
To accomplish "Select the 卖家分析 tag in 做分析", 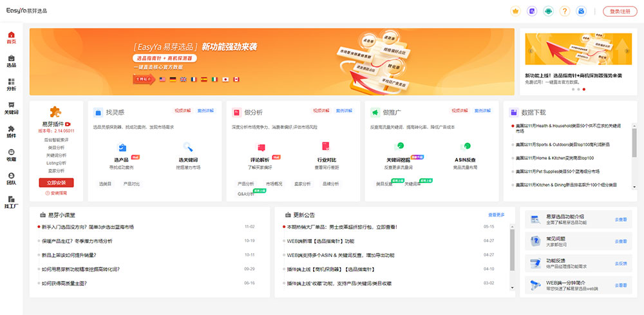I will [302, 184].
